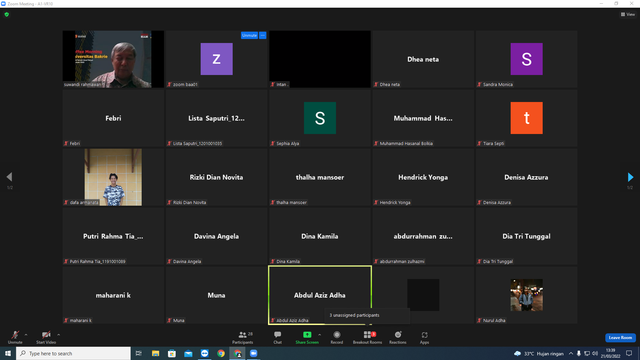Click the green Share Screen icon
Viewport: 640px width, 360px height.
307,335
